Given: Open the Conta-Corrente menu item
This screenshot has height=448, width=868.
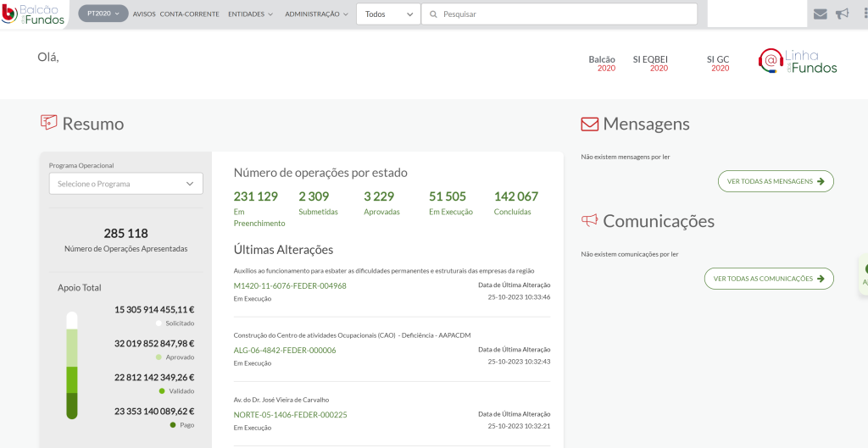Looking at the screenshot, I should 189,14.
